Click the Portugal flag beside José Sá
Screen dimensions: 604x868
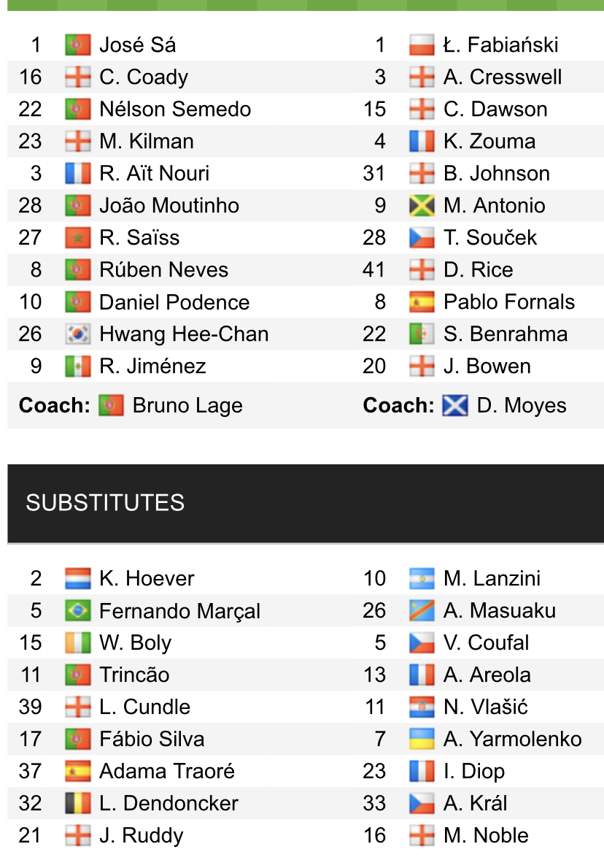point(77,45)
